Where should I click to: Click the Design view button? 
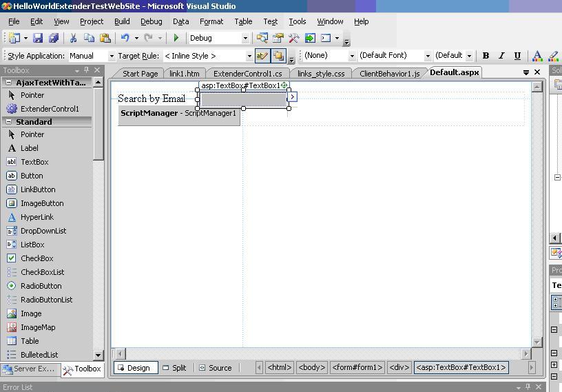(x=136, y=368)
